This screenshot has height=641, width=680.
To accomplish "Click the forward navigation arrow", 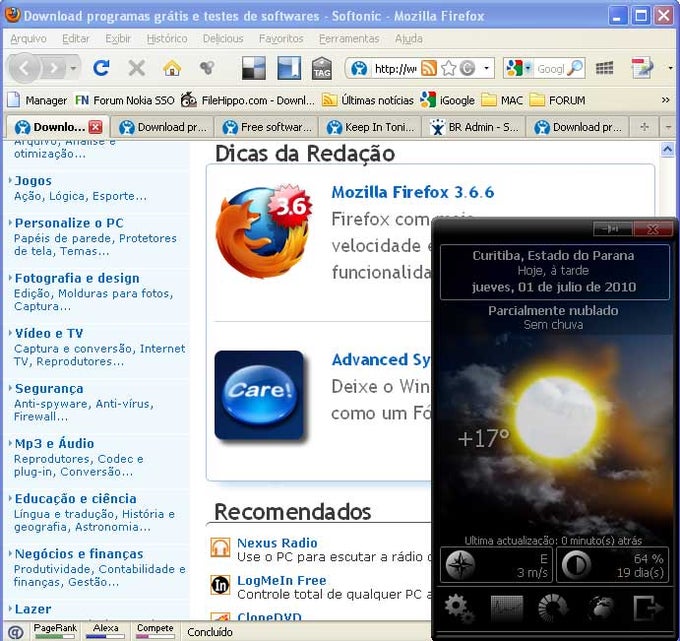I will point(54,68).
